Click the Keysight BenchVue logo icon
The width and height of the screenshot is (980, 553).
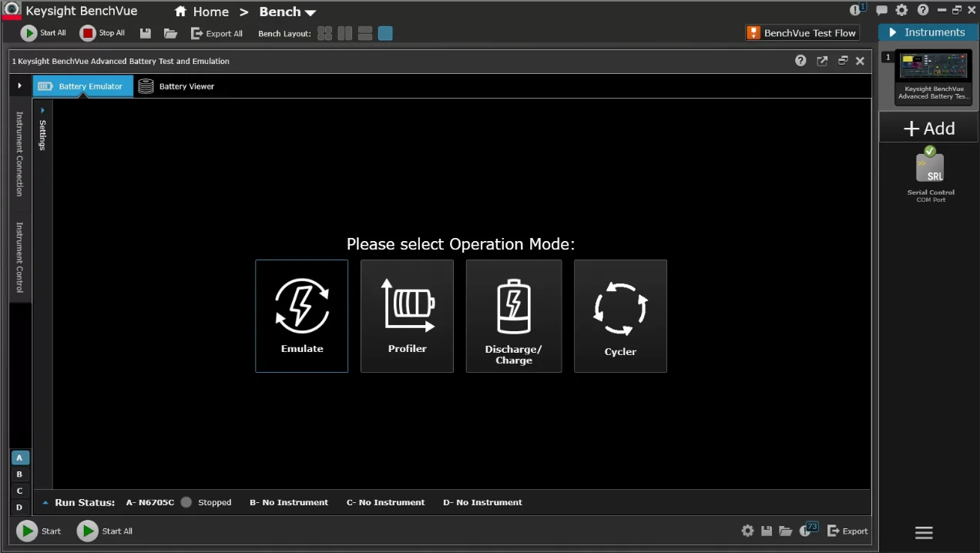coord(12,10)
